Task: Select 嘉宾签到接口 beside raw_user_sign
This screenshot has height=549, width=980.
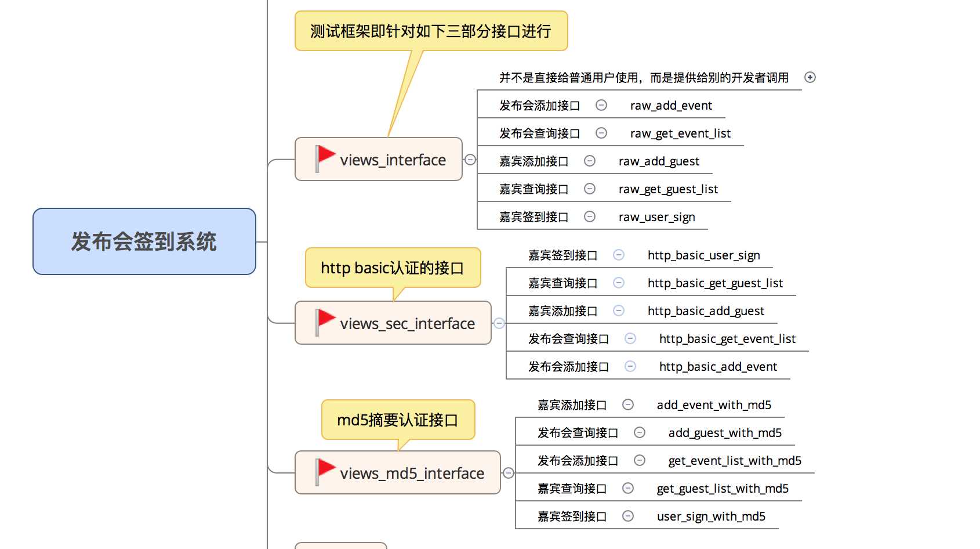Action: click(534, 217)
